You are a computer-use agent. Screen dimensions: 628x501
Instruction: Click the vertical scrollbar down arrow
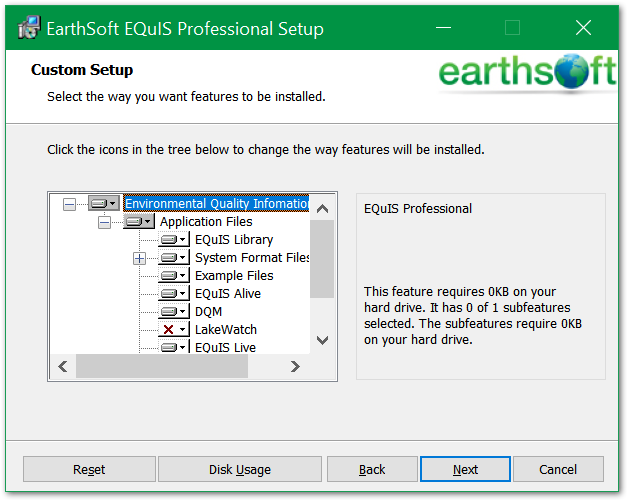tap(322, 341)
